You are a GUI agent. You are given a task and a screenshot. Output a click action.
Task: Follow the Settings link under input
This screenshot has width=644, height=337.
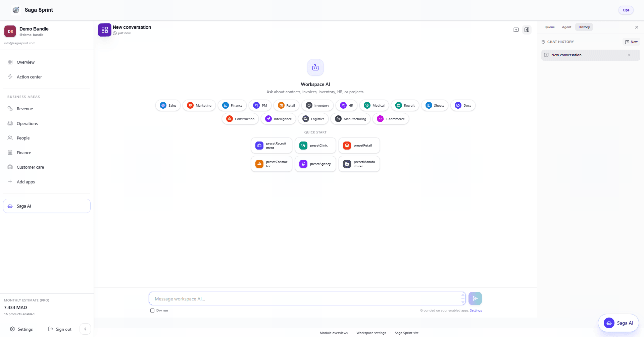tap(476, 311)
